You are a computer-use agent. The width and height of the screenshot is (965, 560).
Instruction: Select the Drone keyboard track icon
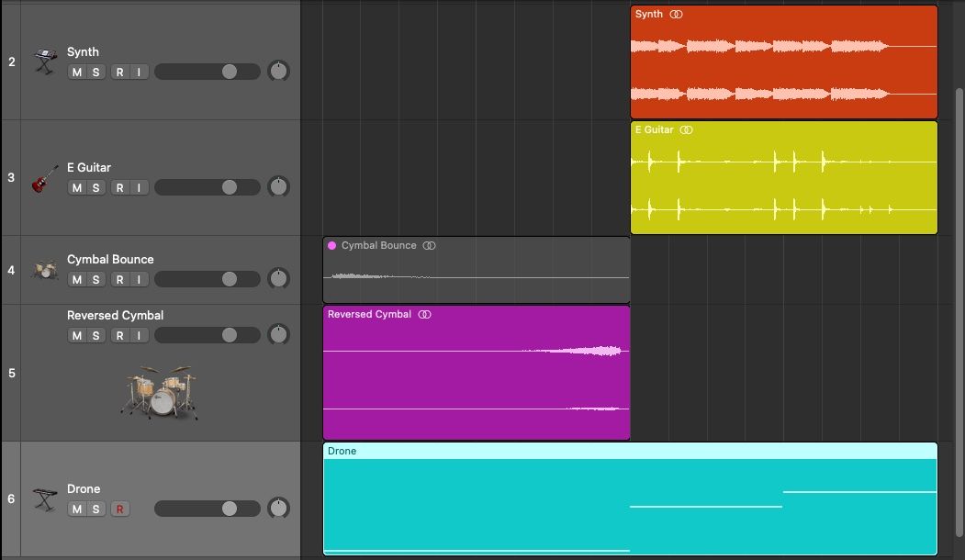(44, 498)
